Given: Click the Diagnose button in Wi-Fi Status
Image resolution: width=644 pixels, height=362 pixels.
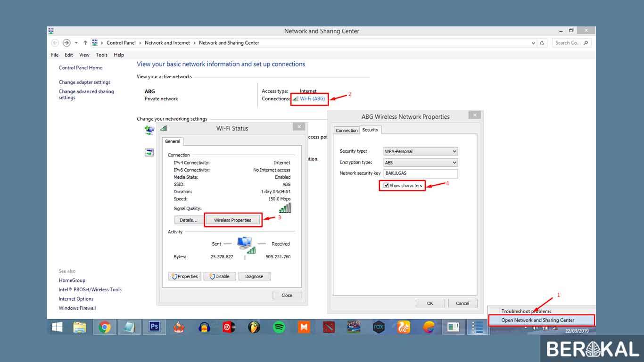Looking at the screenshot, I should pyautogui.click(x=255, y=276).
